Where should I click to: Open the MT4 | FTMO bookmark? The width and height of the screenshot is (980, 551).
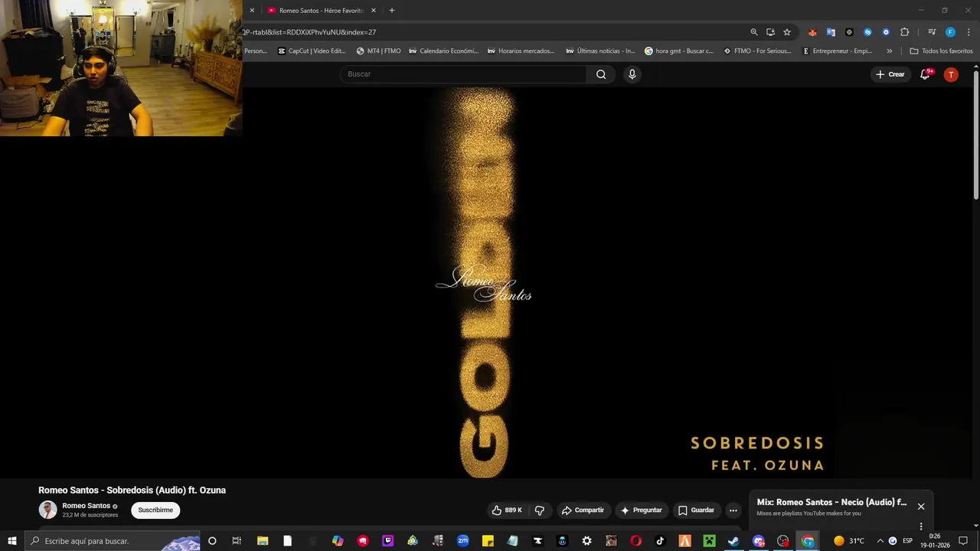[378, 51]
